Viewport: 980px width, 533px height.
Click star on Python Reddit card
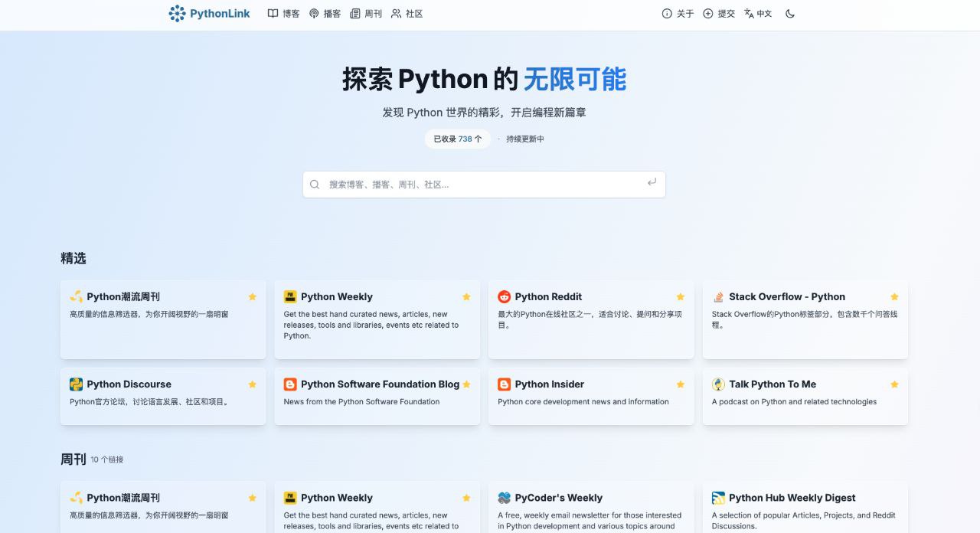(680, 297)
